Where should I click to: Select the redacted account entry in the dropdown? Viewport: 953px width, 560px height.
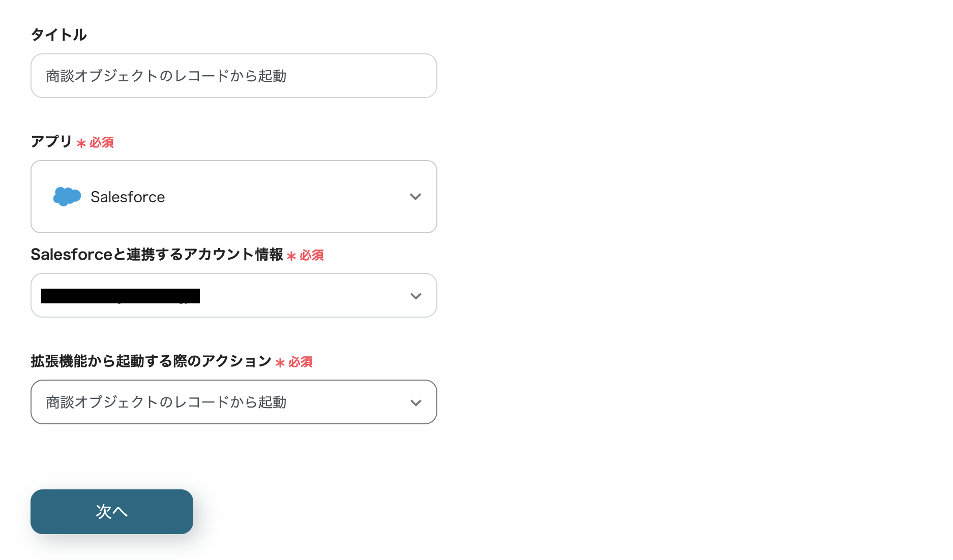(x=121, y=295)
